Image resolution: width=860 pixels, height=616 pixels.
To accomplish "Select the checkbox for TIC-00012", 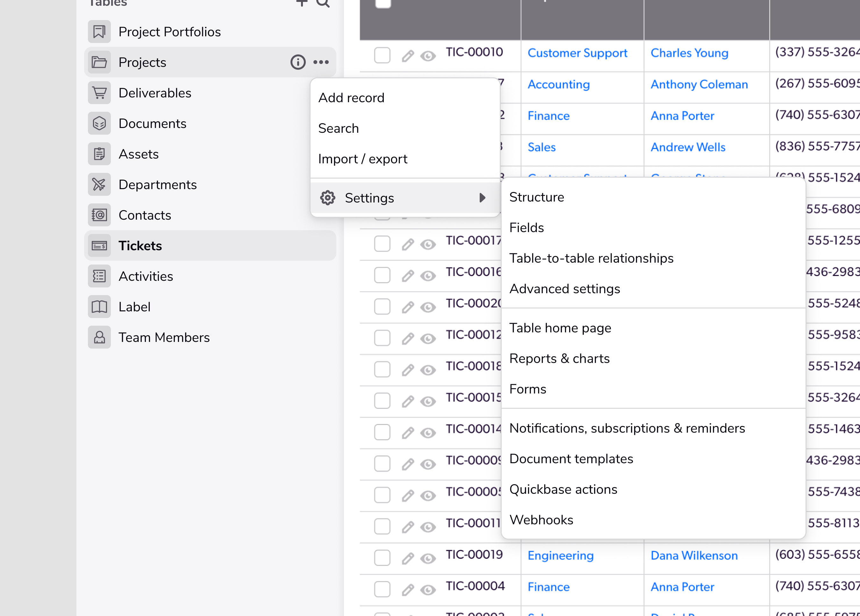I will pos(382,338).
